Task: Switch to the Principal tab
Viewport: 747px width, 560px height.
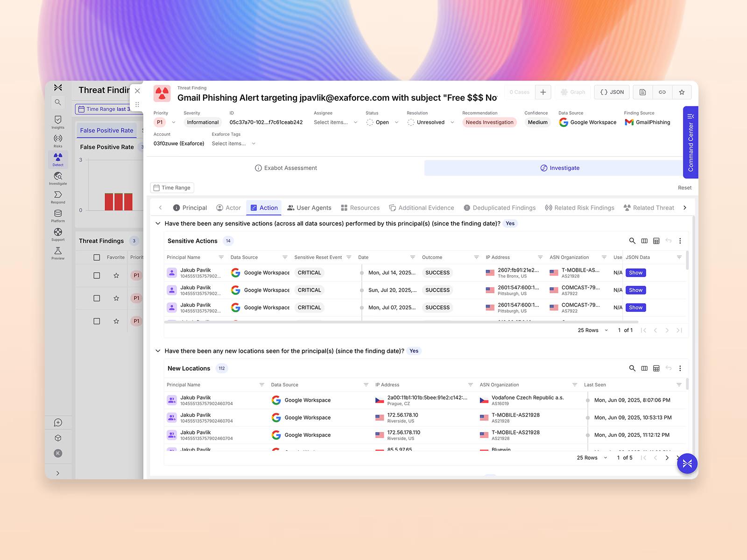Action: [x=190, y=208]
